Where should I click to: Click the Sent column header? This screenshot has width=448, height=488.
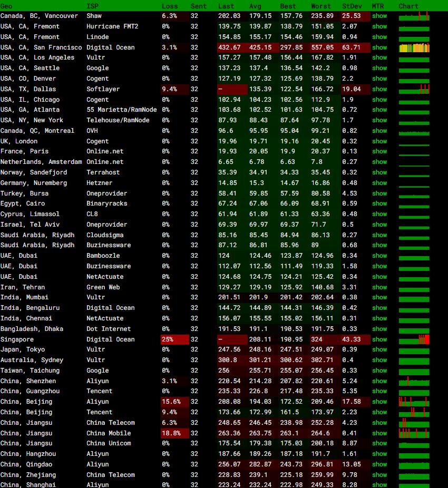(x=199, y=6)
